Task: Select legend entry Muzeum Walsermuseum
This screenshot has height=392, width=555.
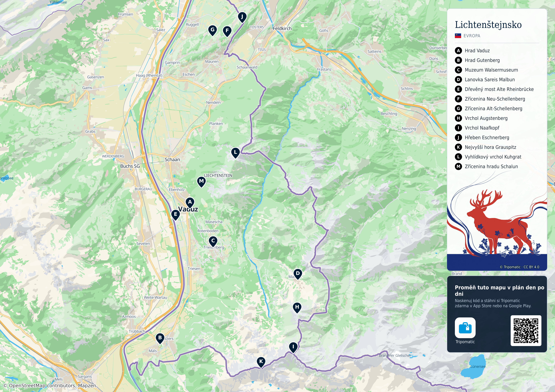Action: (487, 70)
